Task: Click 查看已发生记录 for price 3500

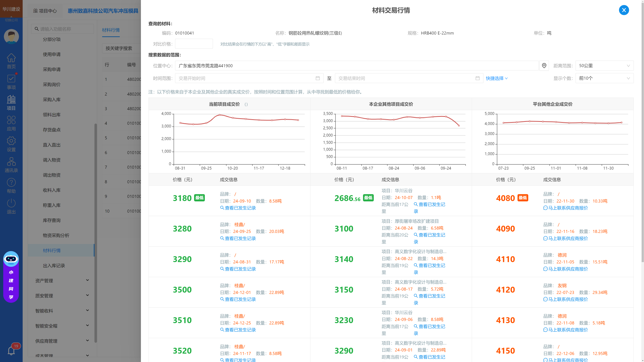Action: 238,299
